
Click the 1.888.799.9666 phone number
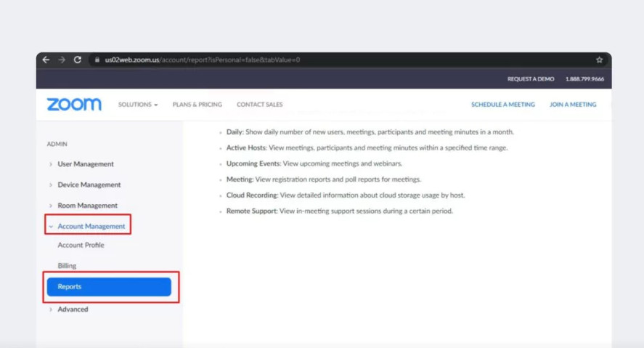584,79
